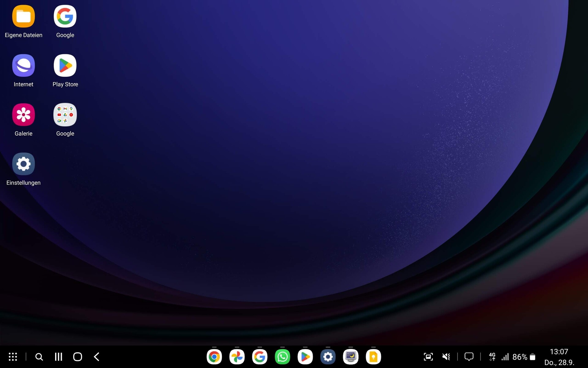Open Google Keep from the taskbar

(x=373, y=357)
